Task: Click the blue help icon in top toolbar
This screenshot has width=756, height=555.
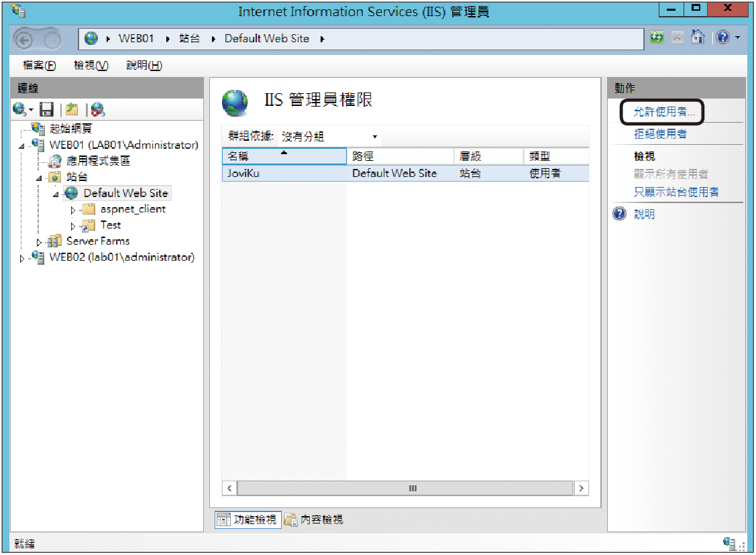Action: [x=722, y=37]
